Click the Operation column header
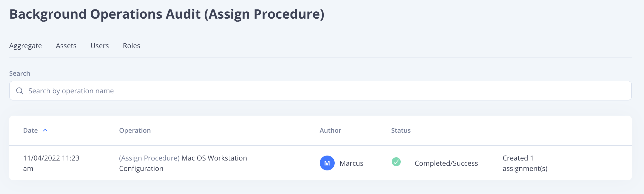This screenshot has width=644, height=194. click(135, 130)
